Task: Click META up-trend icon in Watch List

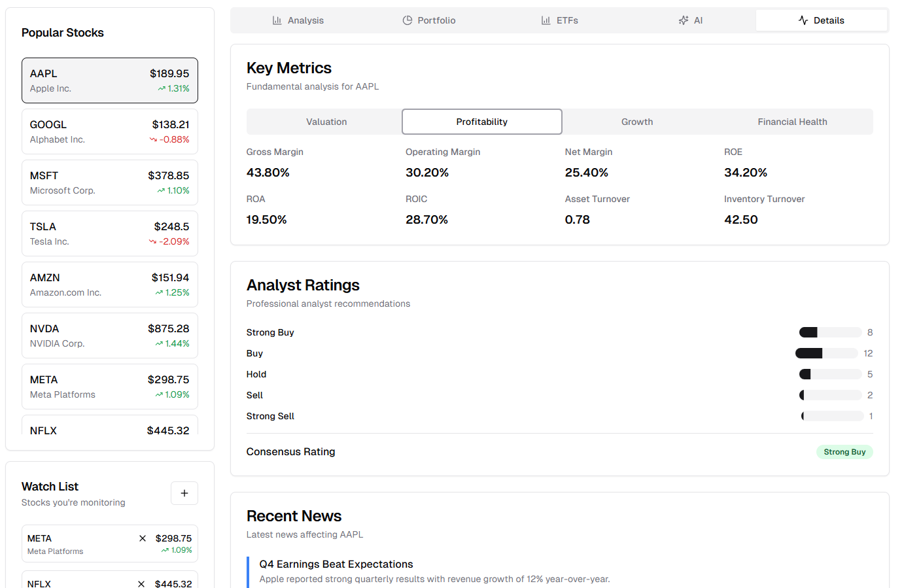Action: [x=165, y=551]
